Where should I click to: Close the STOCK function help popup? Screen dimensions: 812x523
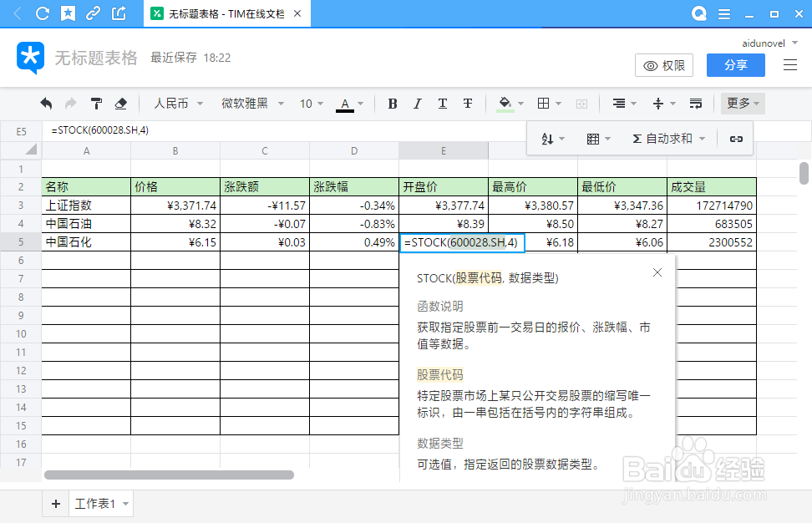[x=657, y=272]
